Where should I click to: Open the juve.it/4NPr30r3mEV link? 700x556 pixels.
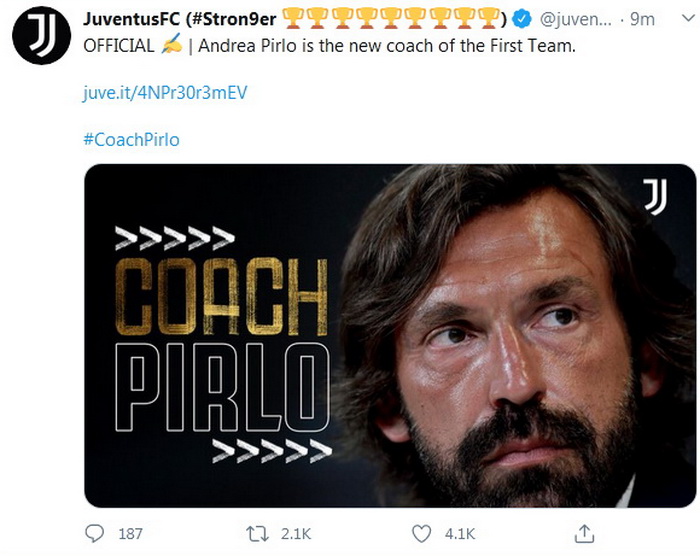pos(165,92)
